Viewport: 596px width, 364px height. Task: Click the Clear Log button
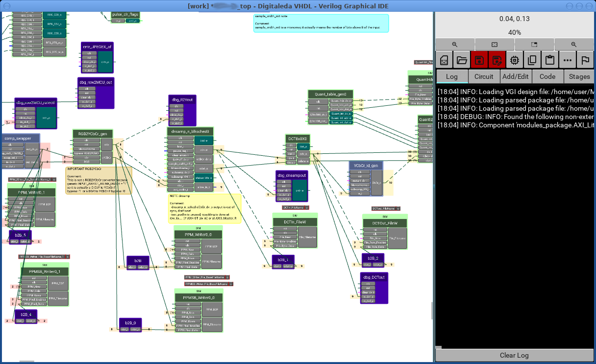tap(514, 355)
